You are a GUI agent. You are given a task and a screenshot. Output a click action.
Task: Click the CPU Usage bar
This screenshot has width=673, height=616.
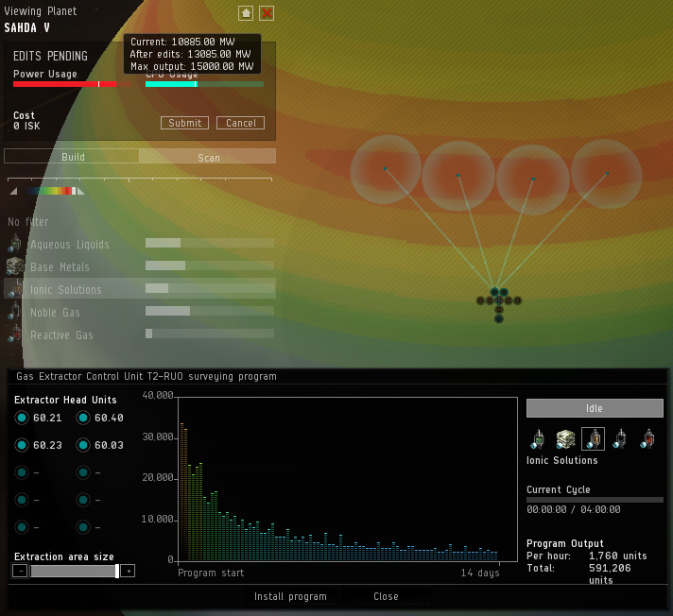click(x=204, y=84)
